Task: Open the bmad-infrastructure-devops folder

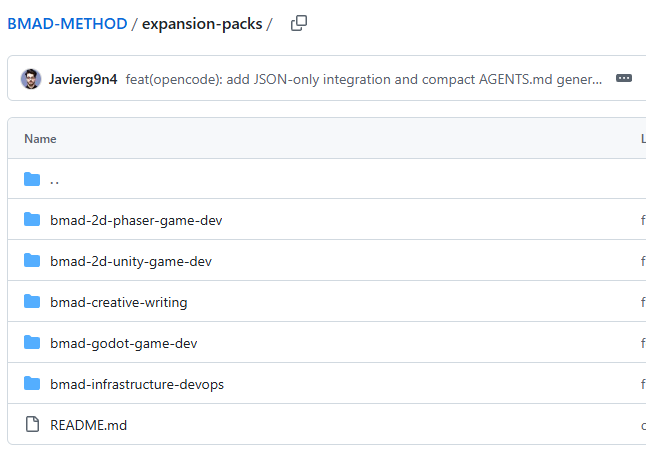Action: [137, 384]
